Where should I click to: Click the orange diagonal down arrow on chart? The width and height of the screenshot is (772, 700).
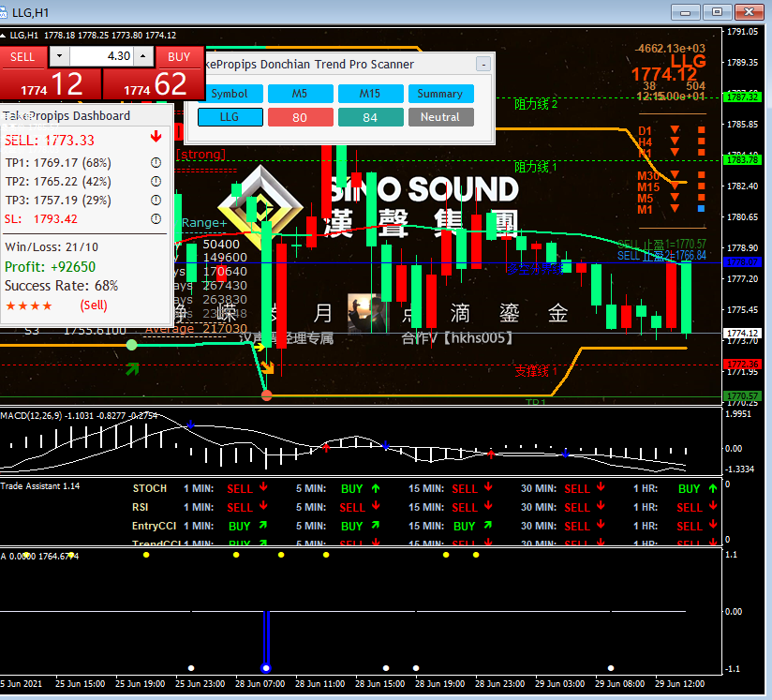(268, 368)
